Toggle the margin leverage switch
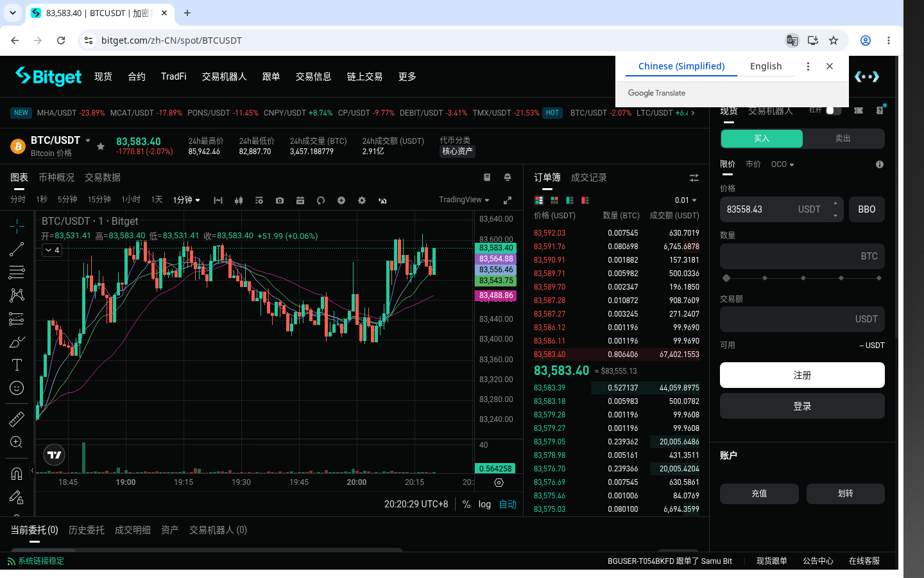This screenshot has height=578, width=924. pos(834,110)
